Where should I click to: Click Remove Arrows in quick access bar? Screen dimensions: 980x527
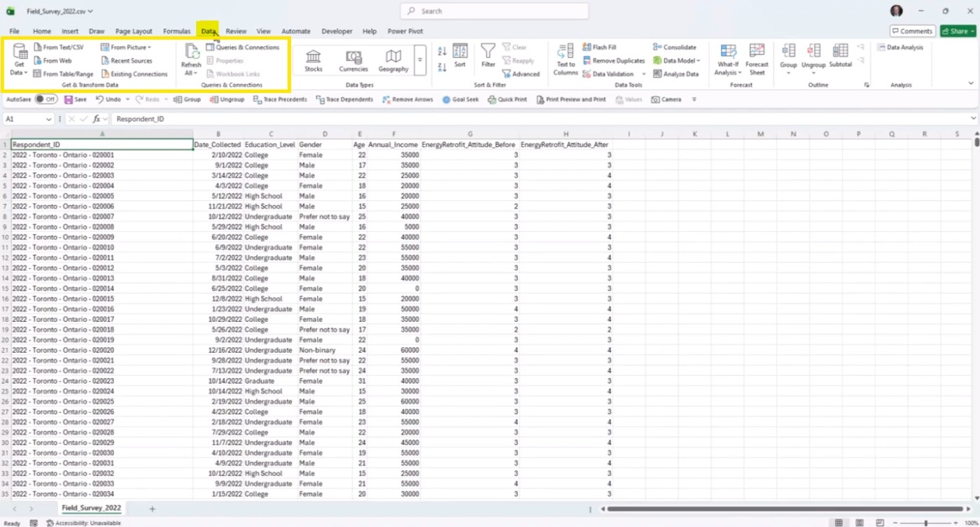tap(407, 99)
